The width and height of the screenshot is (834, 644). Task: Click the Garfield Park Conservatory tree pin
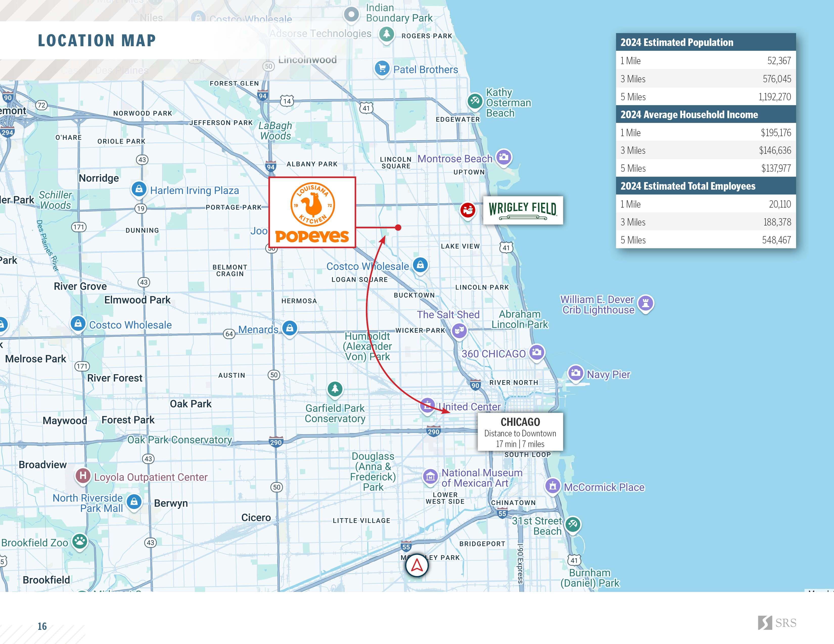(335, 389)
